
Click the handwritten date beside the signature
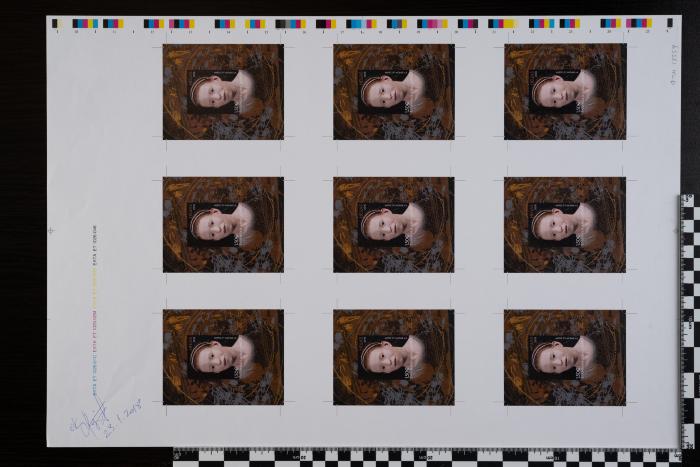(x=125, y=416)
